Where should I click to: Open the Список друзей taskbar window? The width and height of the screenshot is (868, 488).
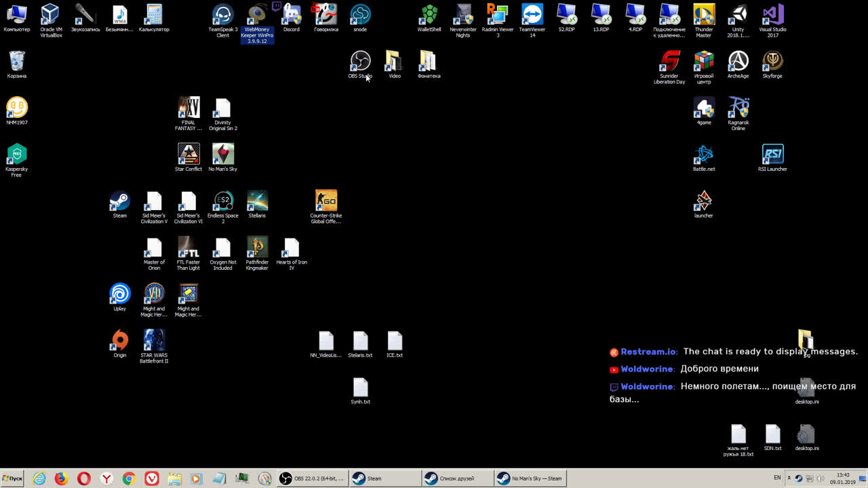click(456, 479)
